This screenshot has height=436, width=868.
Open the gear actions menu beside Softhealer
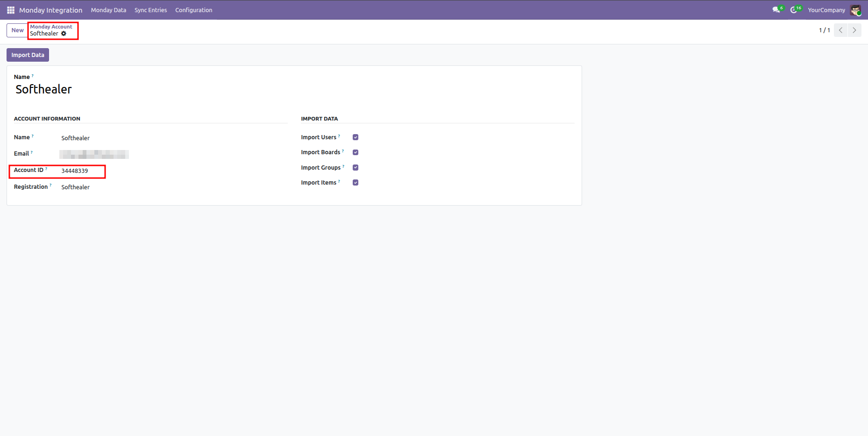[64, 34]
